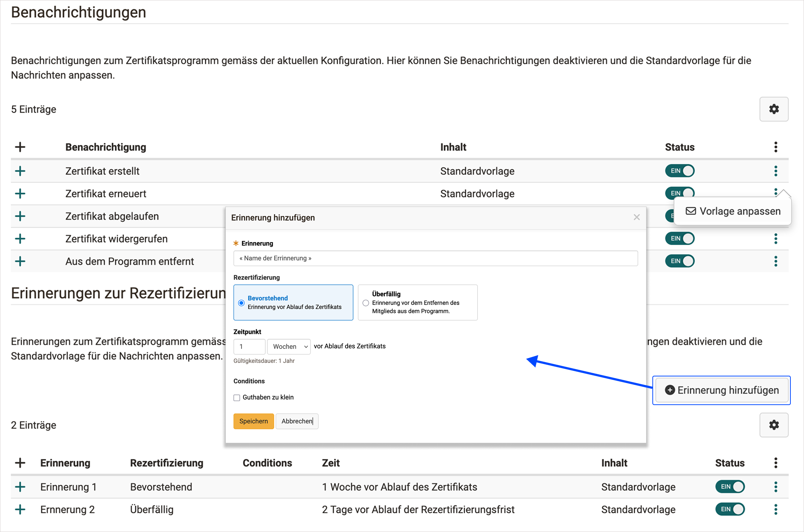Expand the "Zertifikat abgelaufen" row
The width and height of the screenshot is (804, 532).
point(20,216)
